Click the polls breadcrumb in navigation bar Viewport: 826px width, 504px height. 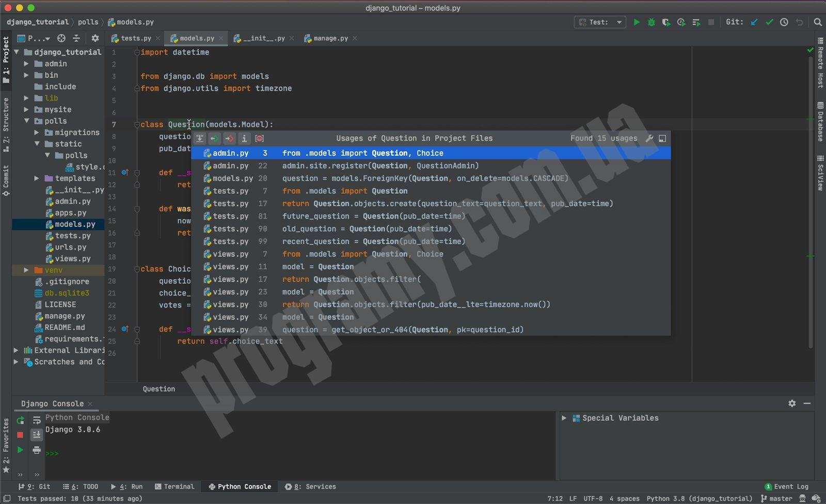[88, 22]
